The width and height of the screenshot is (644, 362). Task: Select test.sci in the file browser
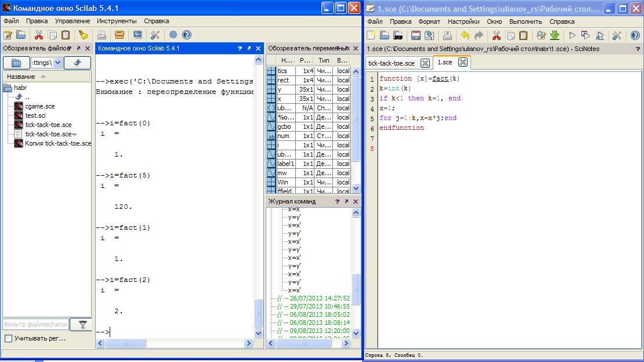point(35,115)
